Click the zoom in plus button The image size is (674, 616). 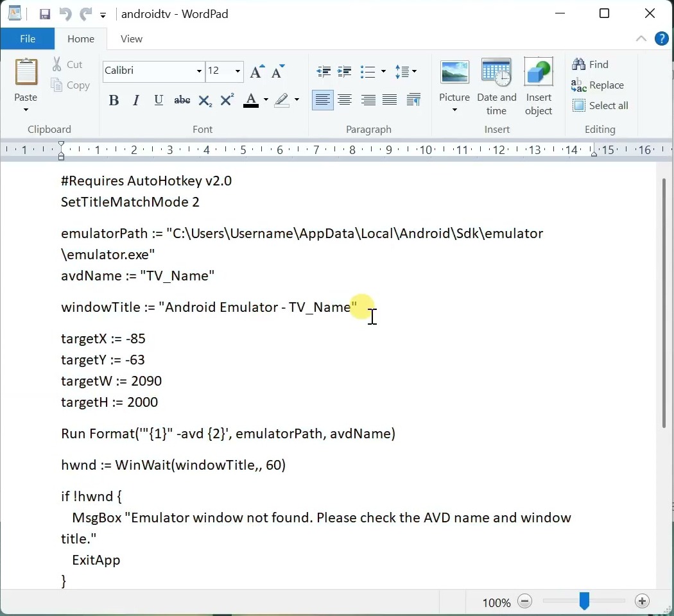642,601
